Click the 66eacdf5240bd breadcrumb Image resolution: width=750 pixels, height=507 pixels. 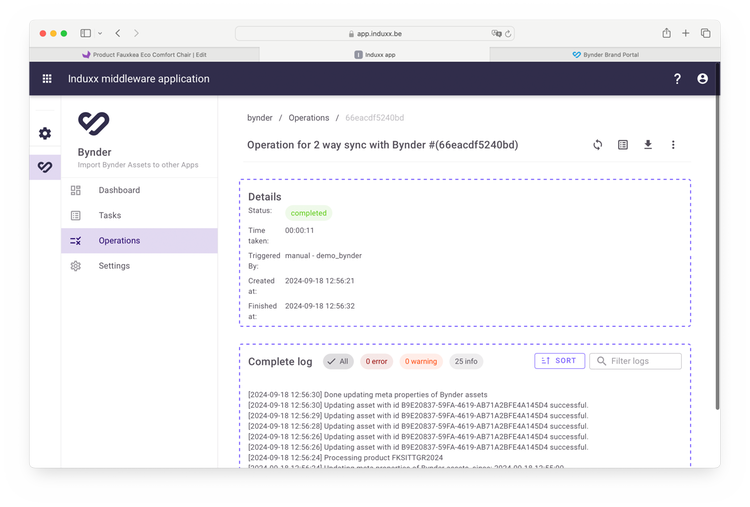point(375,118)
